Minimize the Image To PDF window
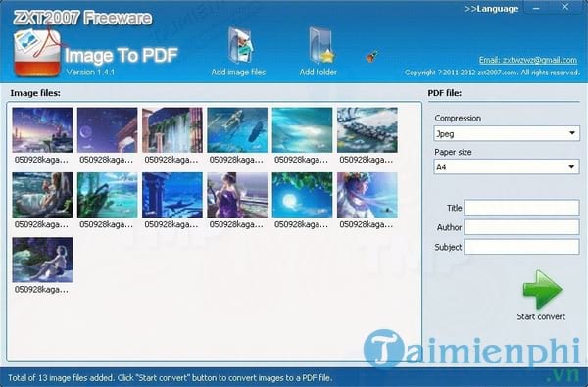588x387 pixels. pyautogui.click(x=536, y=8)
